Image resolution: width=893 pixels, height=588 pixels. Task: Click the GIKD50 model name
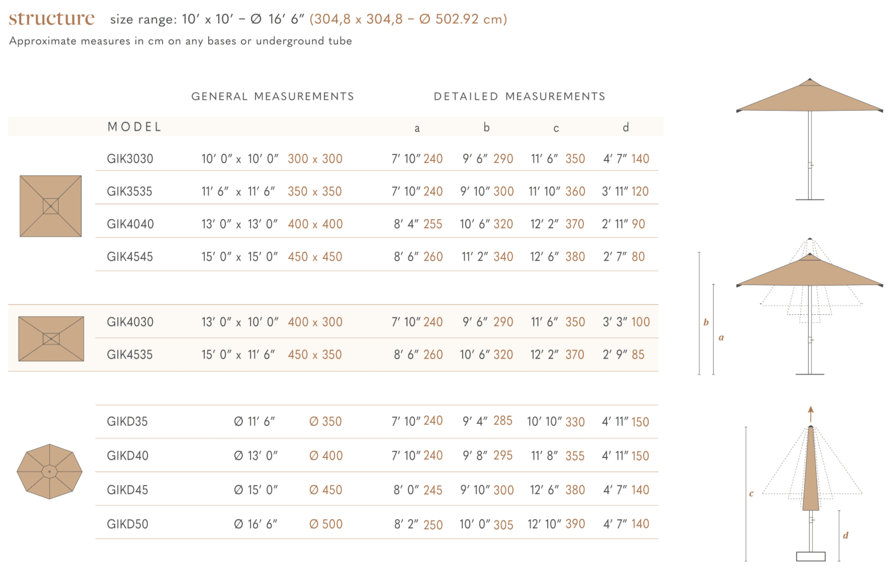pyautogui.click(x=127, y=524)
